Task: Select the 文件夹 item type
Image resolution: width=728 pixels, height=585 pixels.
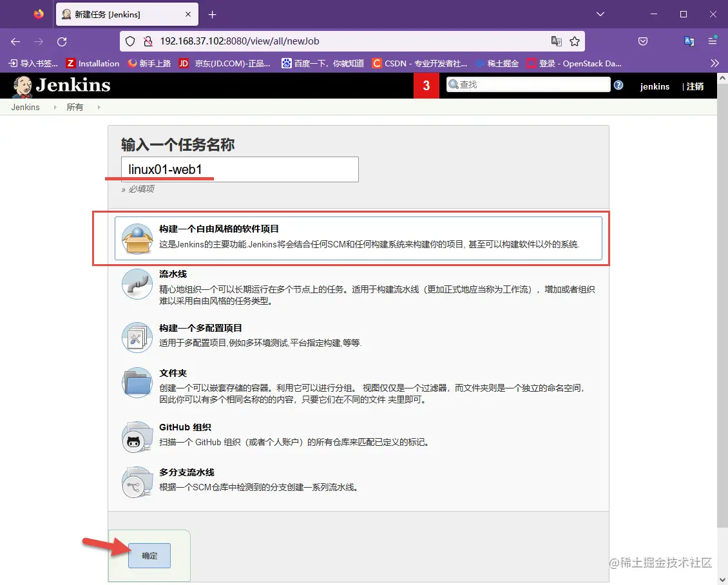Action: (358, 385)
